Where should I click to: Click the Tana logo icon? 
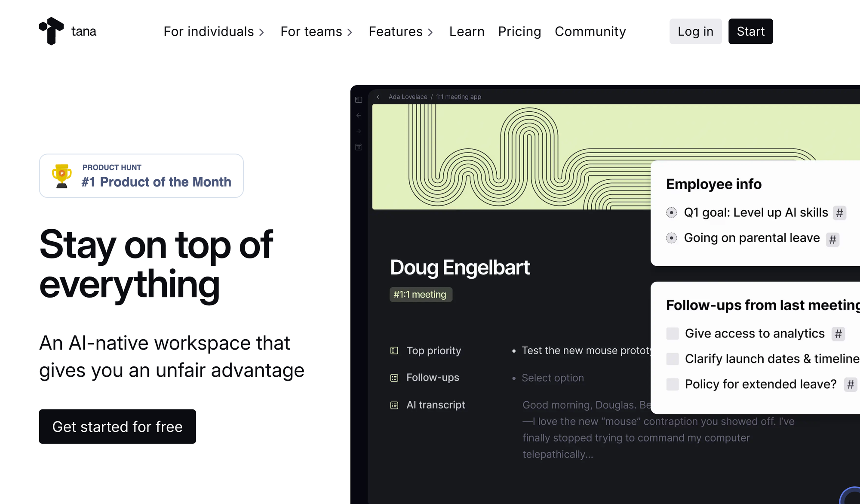pos(51,31)
